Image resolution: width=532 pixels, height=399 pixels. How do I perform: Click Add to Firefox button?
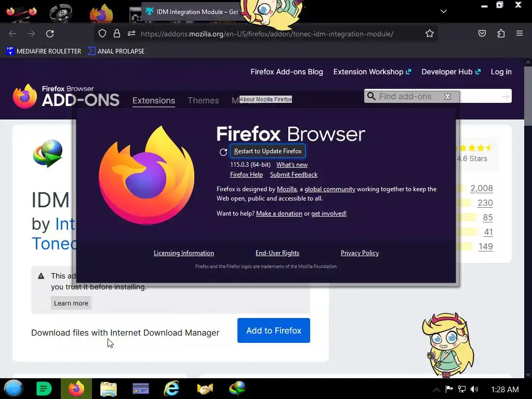click(273, 330)
